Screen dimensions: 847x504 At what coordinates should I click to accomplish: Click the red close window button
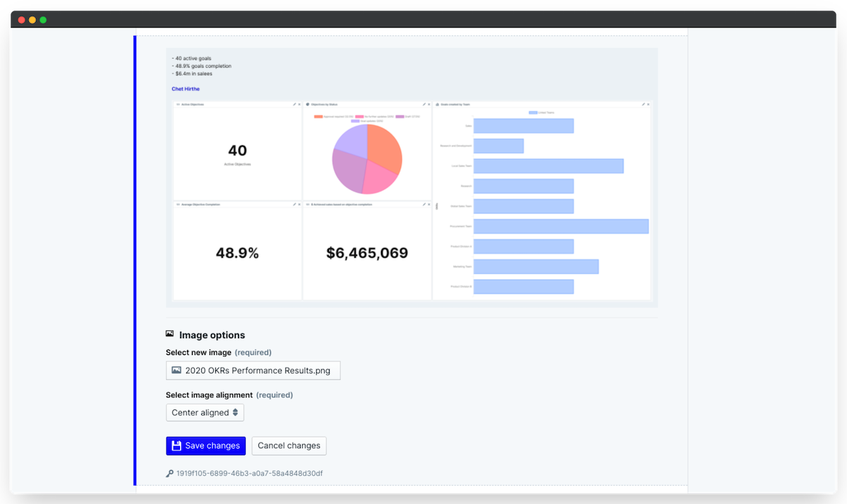point(22,20)
